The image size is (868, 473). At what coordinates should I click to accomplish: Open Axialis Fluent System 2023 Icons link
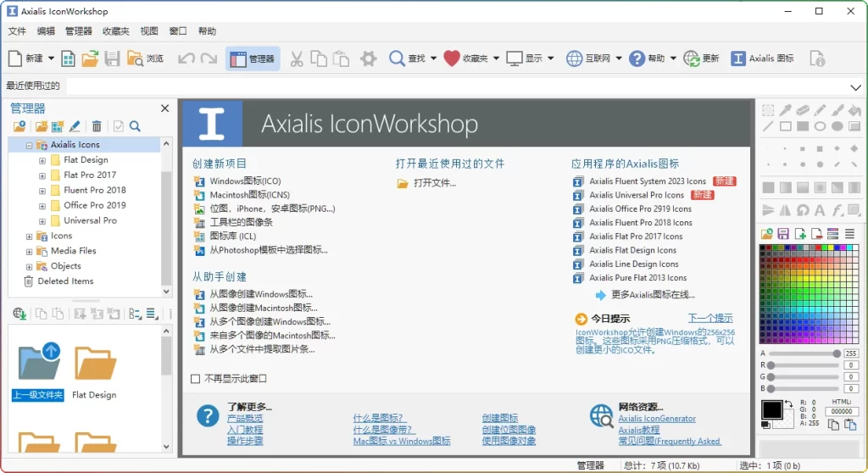coord(648,181)
